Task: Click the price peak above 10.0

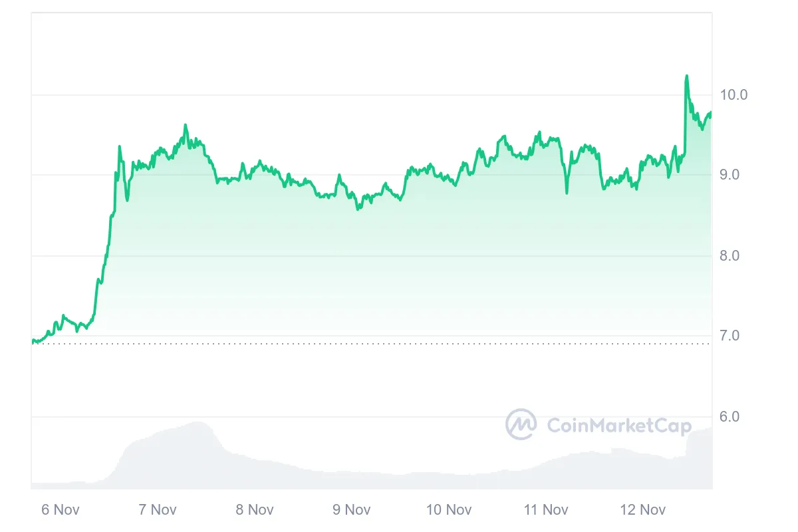Action: tap(686, 77)
